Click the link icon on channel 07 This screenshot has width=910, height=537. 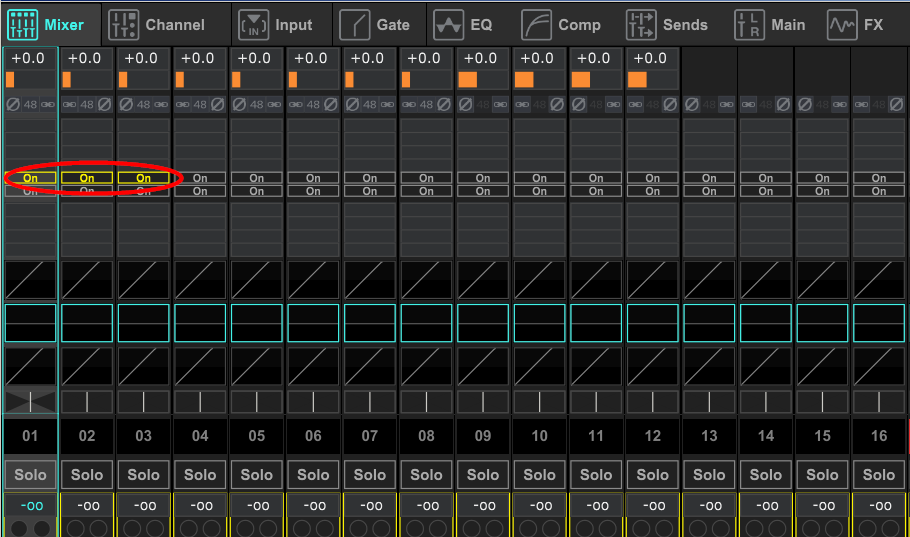click(387, 104)
